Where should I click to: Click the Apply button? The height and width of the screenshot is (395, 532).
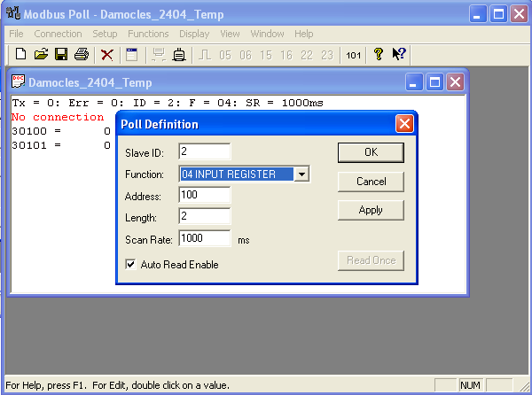[371, 210]
